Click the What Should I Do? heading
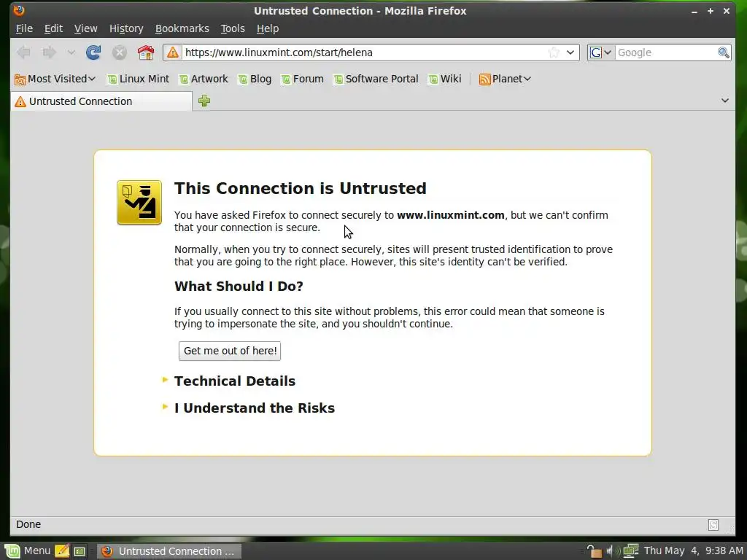The width and height of the screenshot is (747, 560). click(x=239, y=286)
